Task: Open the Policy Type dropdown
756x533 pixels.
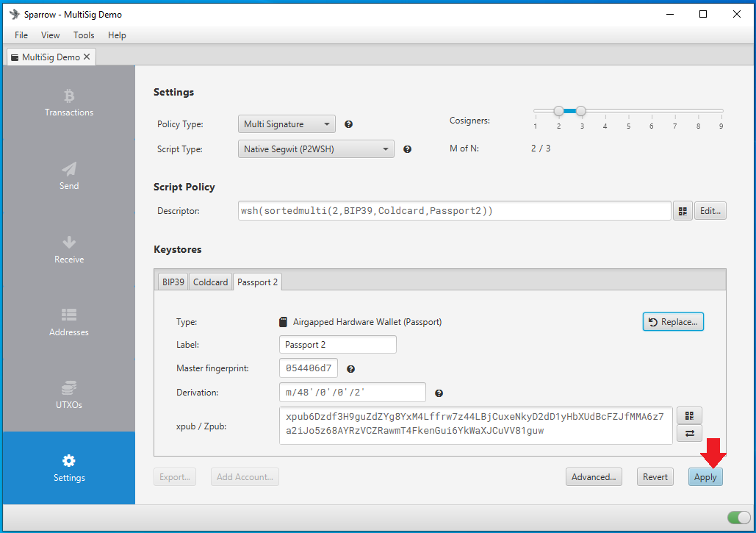Action: (x=287, y=124)
